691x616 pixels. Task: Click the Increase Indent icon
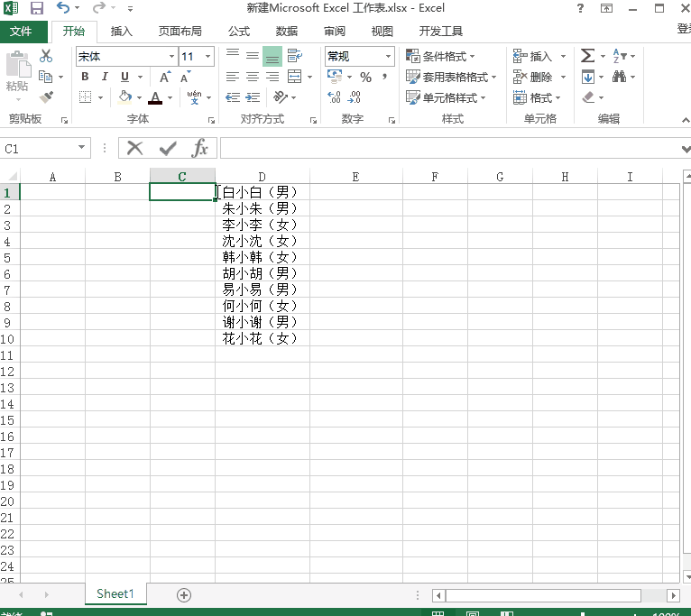[x=253, y=97]
